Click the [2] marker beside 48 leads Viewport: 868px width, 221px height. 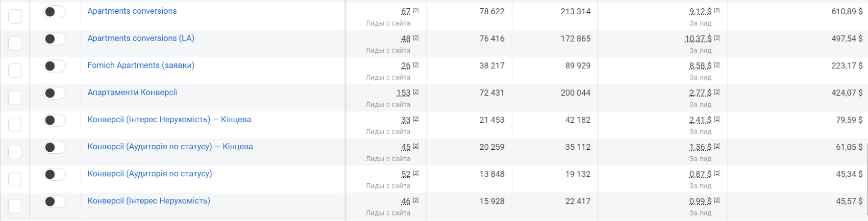click(416, 38)
